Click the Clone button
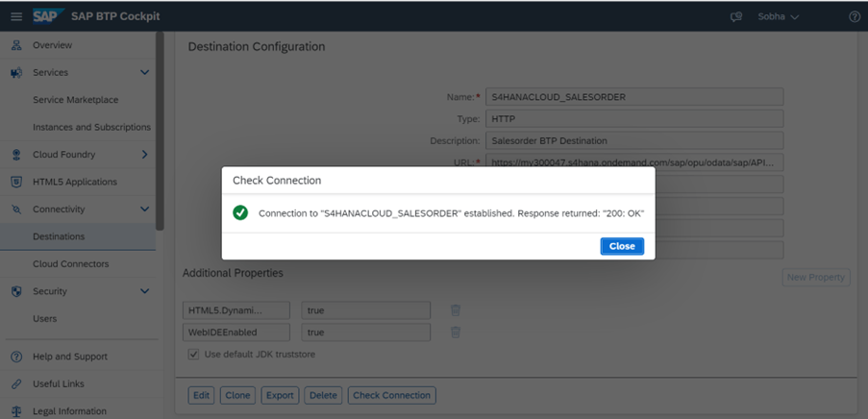 coord(237,395)
